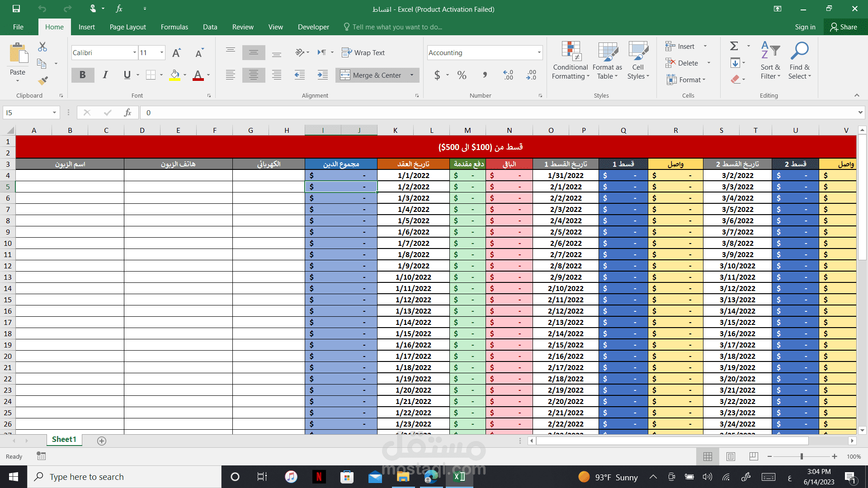Click Increase Decimal icon

point(508,75)
